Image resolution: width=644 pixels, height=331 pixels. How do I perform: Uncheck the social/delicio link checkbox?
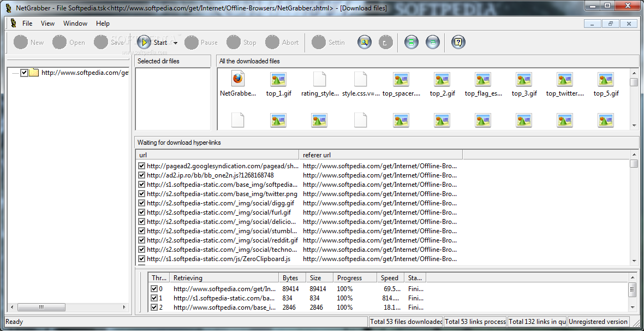(x=142, y=222)
